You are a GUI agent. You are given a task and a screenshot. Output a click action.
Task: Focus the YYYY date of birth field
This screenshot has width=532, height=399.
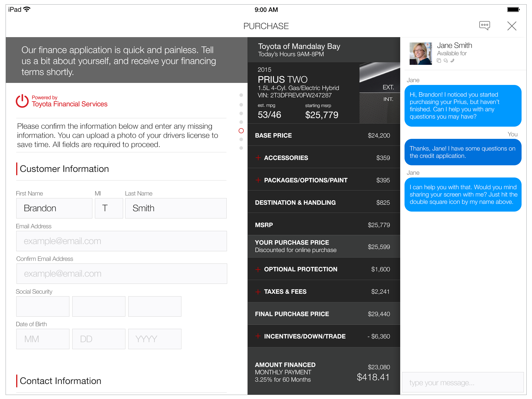(155, 339)
